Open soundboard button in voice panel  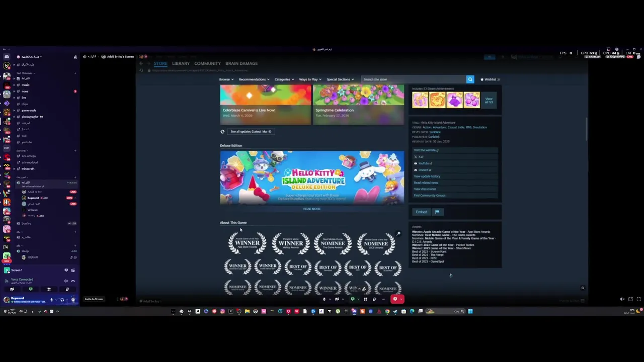[67, 289]
